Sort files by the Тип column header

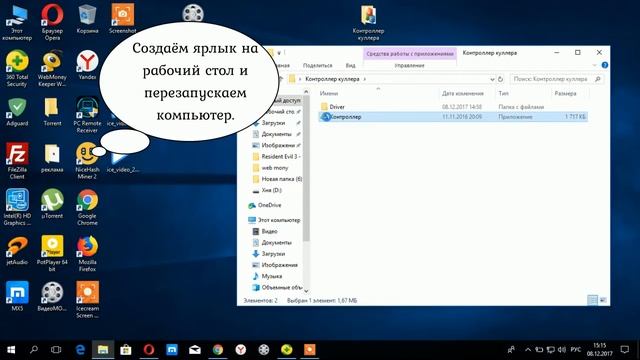coord(503,93)
